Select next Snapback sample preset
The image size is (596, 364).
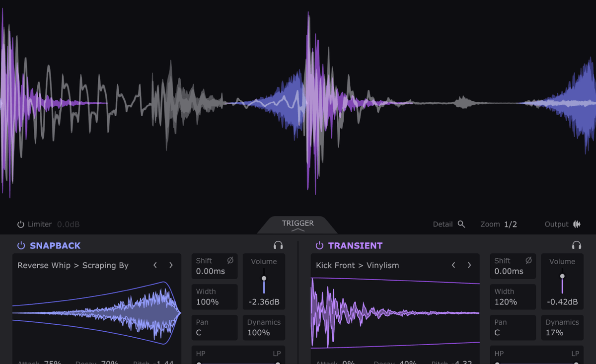pos(171,265)
